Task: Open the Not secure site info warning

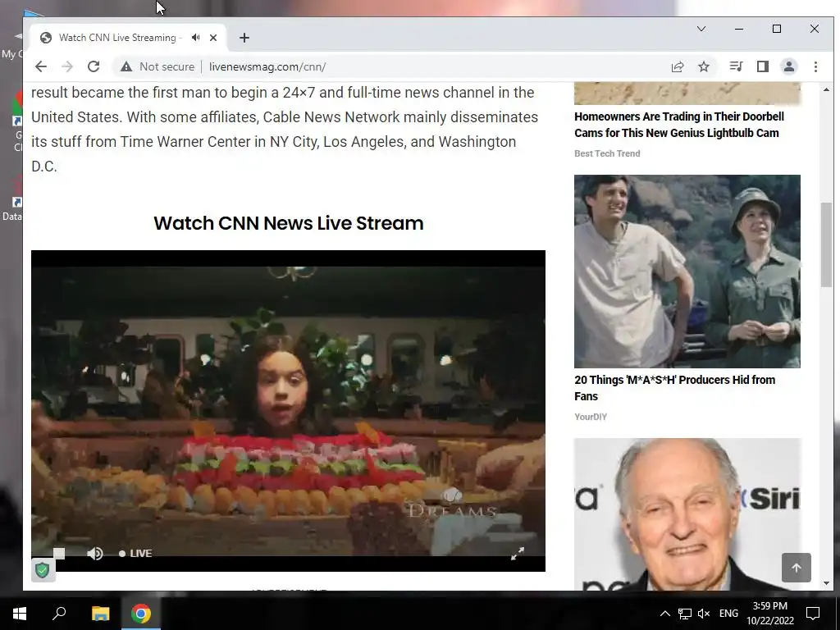Action: (x=157, y=66)
